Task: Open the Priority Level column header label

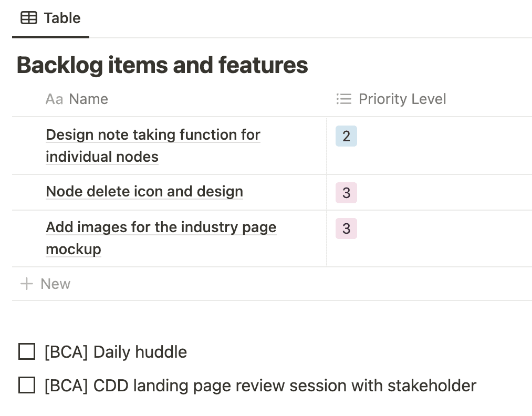Action: (x=402, y=99)
